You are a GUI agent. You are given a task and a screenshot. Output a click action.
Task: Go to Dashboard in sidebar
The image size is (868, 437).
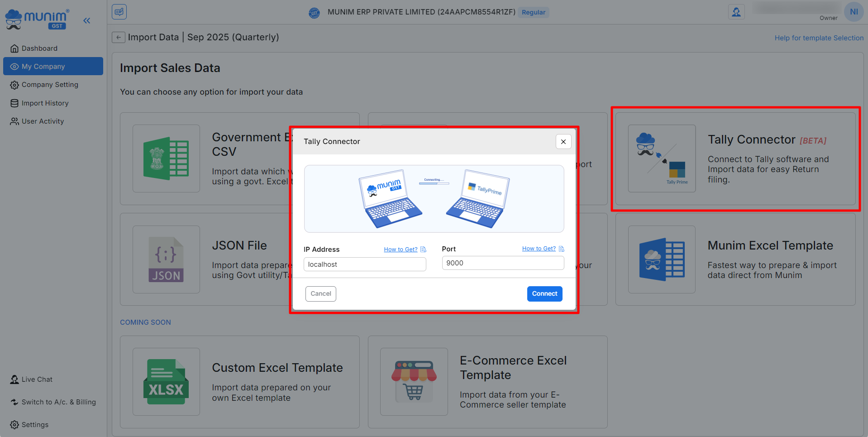click(39, 48)
